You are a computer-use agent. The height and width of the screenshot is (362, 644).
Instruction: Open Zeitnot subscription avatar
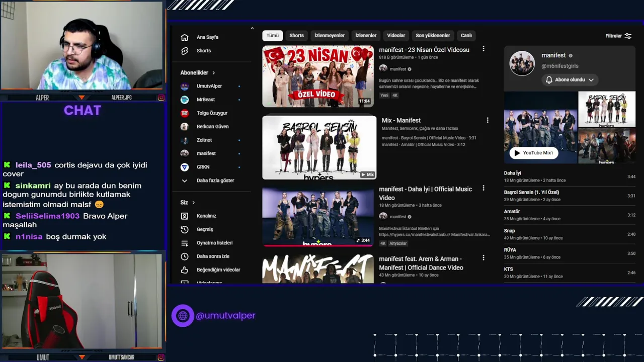pos(185,140)
